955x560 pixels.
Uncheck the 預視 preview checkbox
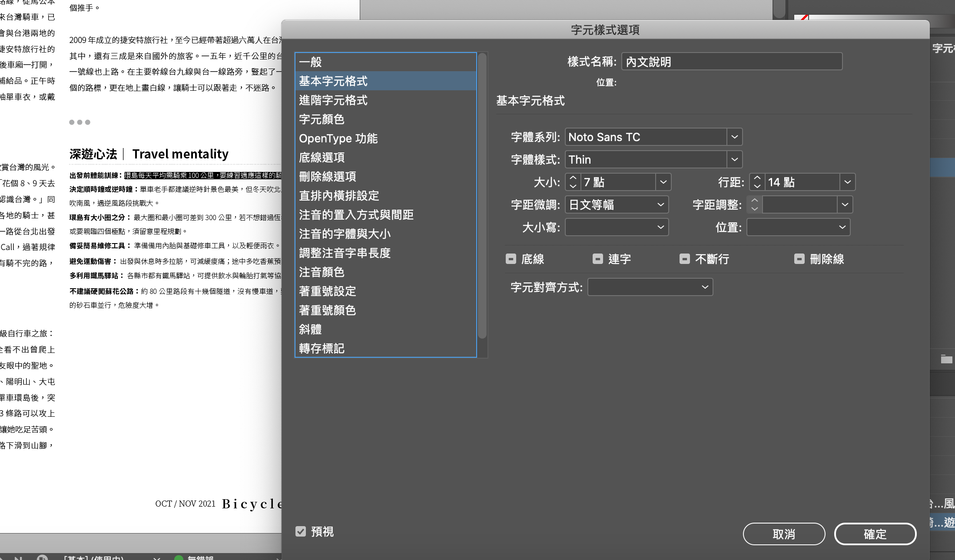(x=301, y=531)
